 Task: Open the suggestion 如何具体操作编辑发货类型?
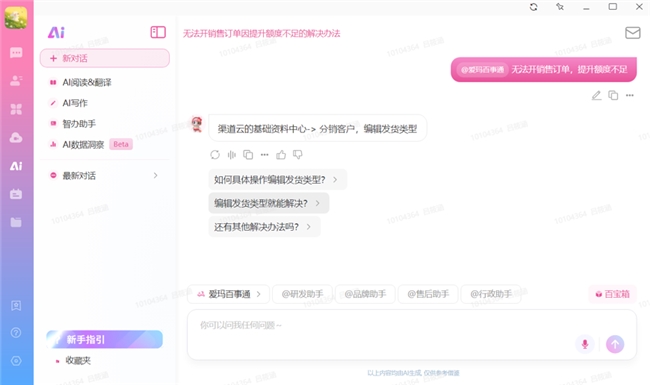[277, 180]
